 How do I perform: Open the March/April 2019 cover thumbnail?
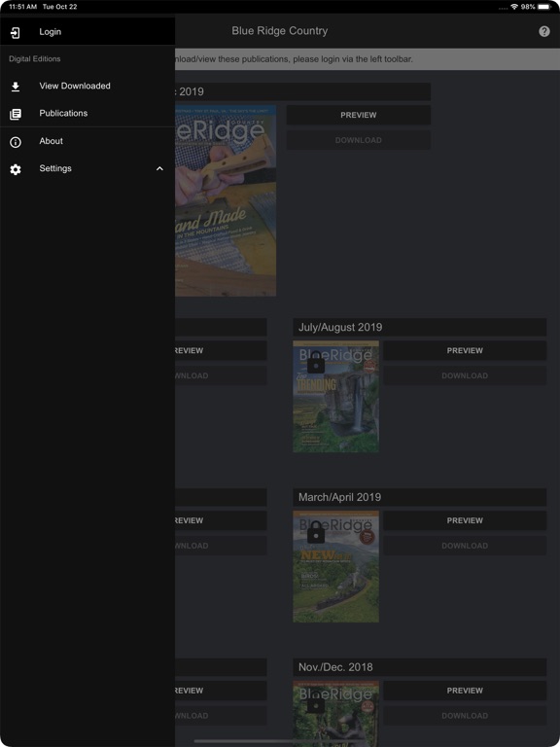pyautogui.click(x=335, y=566)
